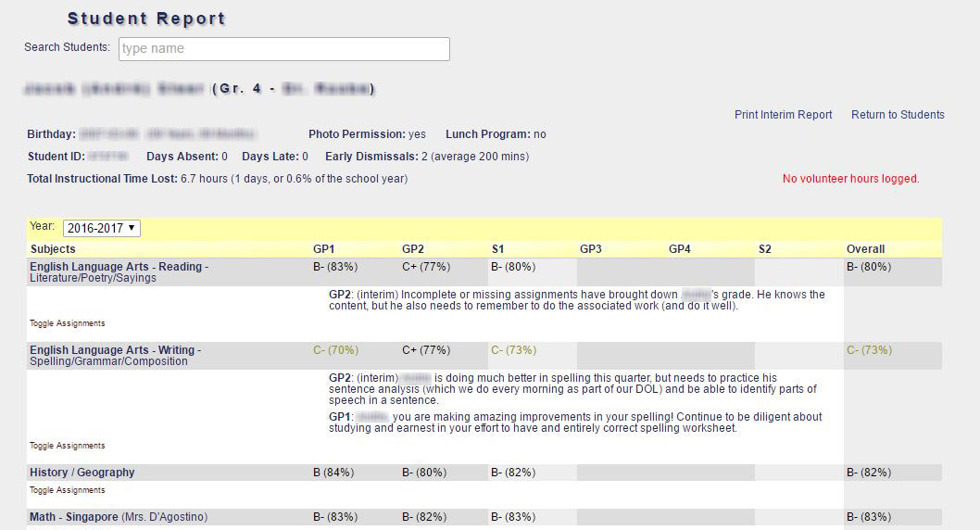Toggle Assignments under History / Geography
This screenshot has height=530, width=980.
tap(68, 490)
